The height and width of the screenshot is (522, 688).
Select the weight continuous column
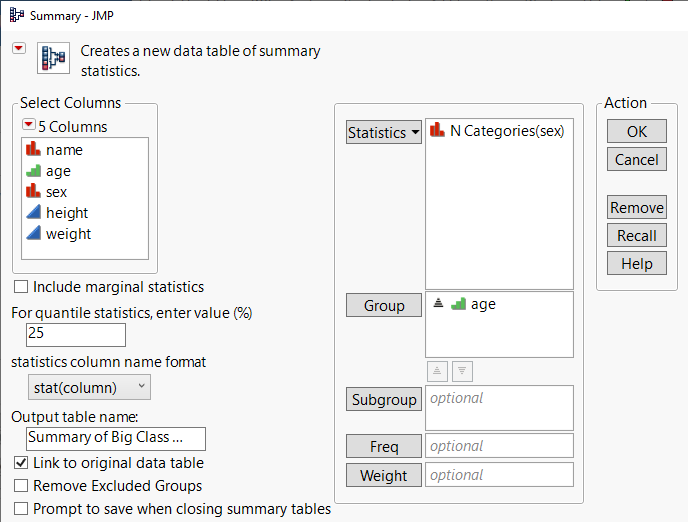(68, 234)
